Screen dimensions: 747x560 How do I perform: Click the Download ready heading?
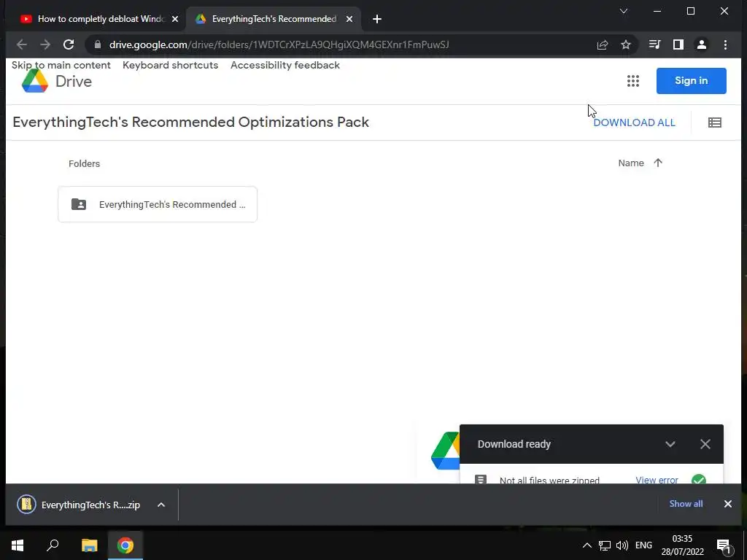tap(514, 444)
